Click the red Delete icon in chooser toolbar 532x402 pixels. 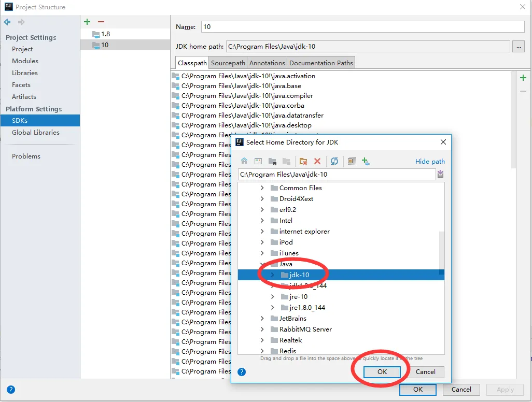[317, 161]
